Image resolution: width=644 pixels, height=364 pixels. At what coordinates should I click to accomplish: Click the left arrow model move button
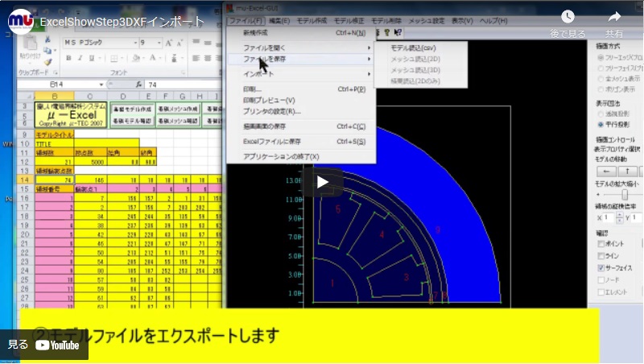[606, 172]
